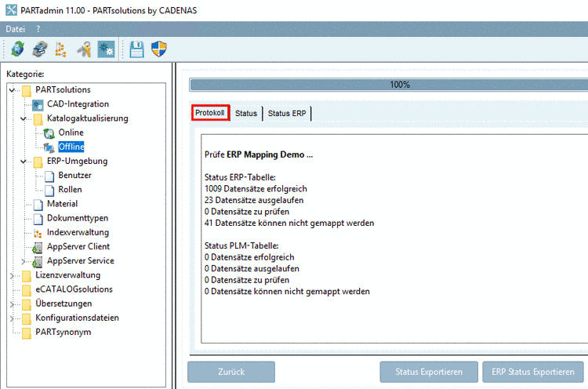
Task: Click the 'Prüfe ERP Mapping Demo ...' line
Action: click(x=259, y=155)
